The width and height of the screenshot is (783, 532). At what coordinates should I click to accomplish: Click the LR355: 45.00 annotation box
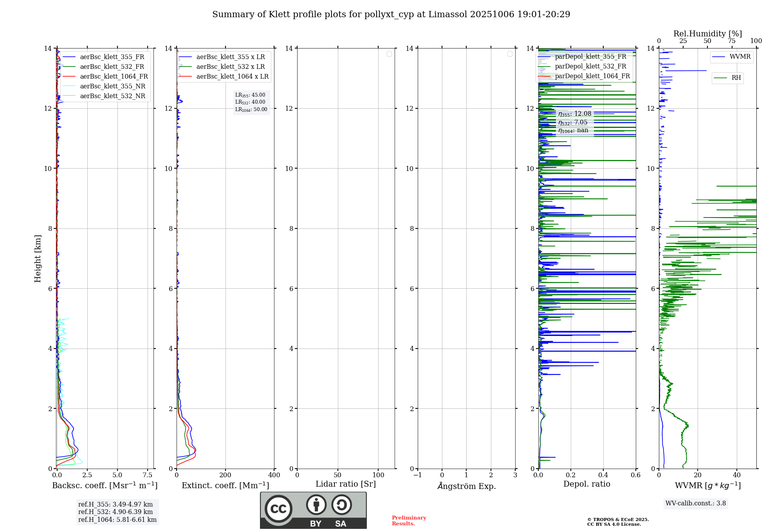click(x=251, y=95)
